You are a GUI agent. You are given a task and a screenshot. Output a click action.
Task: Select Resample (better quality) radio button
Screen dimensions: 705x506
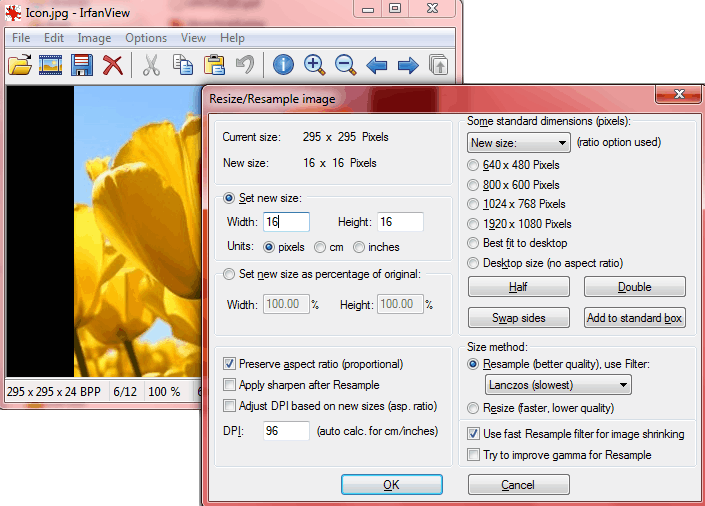click(473, 364)
